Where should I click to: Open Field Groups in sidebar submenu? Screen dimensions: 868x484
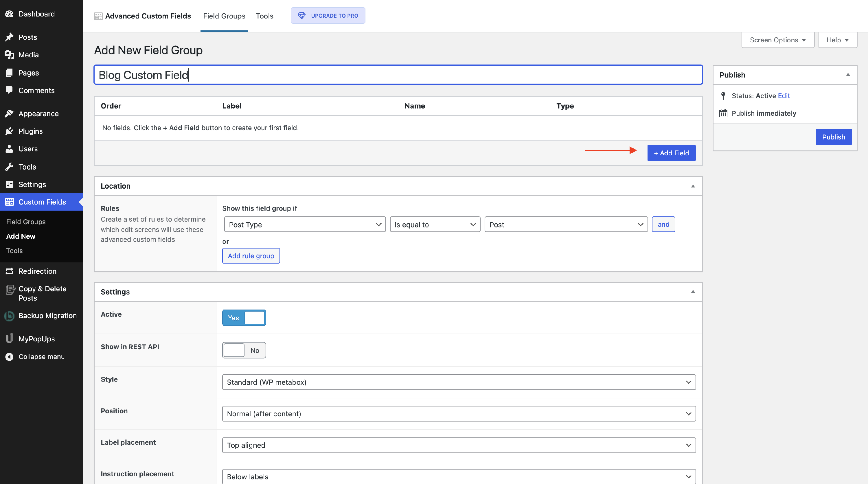pos(26,222)
